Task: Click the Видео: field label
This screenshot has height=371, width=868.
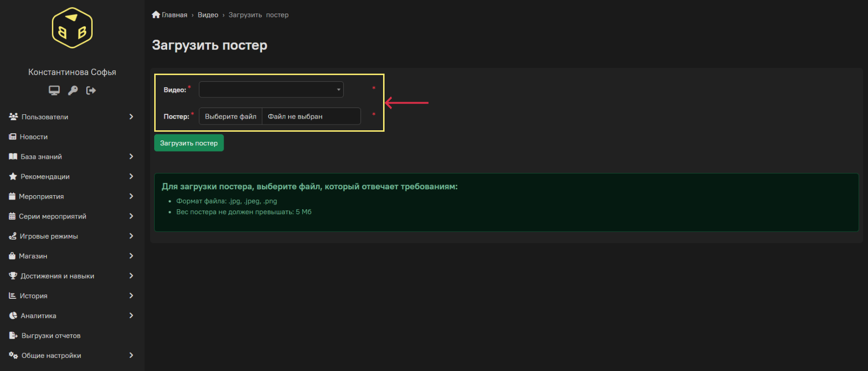Action: coord(175,90)
